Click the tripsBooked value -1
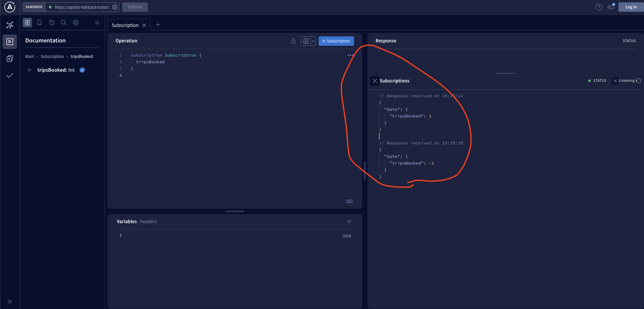 (431, 163)
